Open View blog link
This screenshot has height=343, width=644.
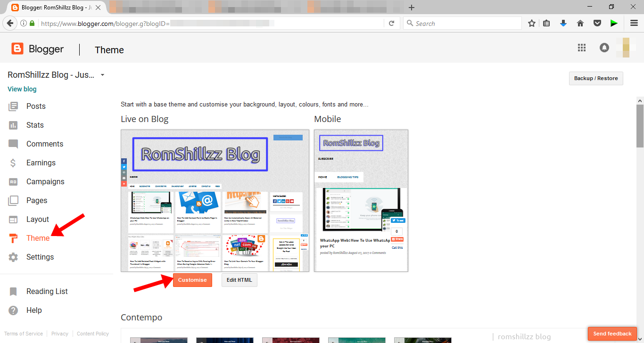point(22,89)
